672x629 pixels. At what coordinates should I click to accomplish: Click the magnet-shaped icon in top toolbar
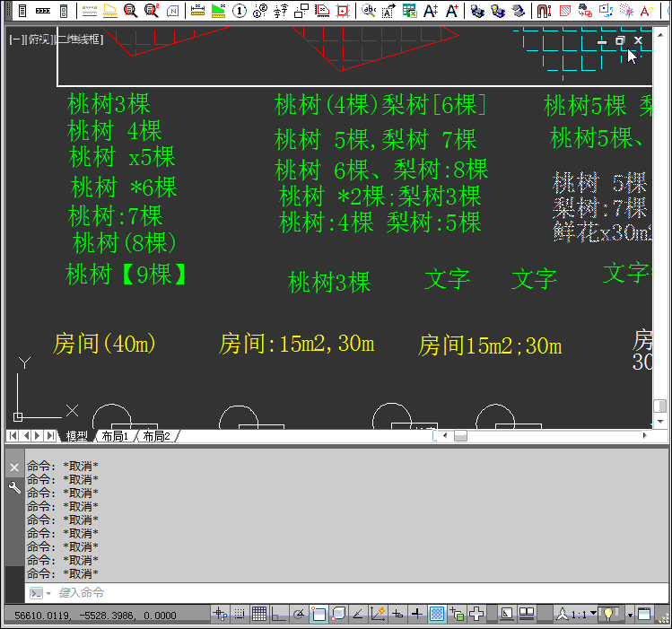(x=544, y=11)
